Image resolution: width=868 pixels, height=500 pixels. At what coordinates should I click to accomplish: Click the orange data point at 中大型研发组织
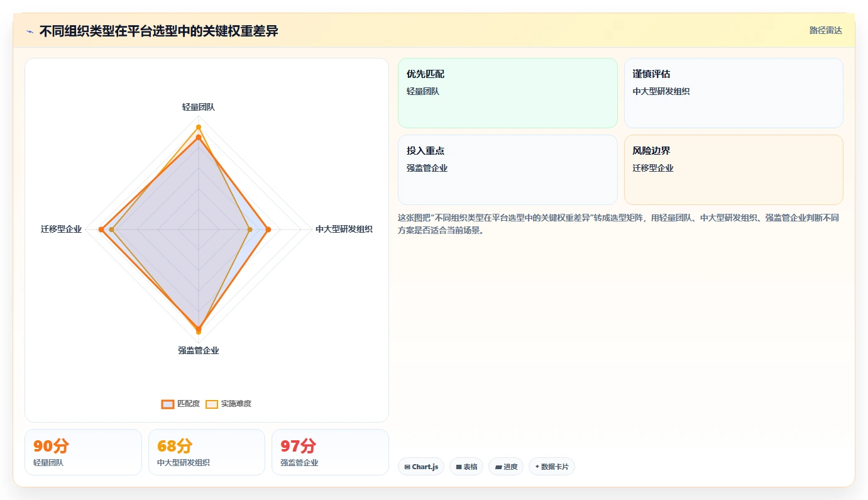tap(268, 230)
